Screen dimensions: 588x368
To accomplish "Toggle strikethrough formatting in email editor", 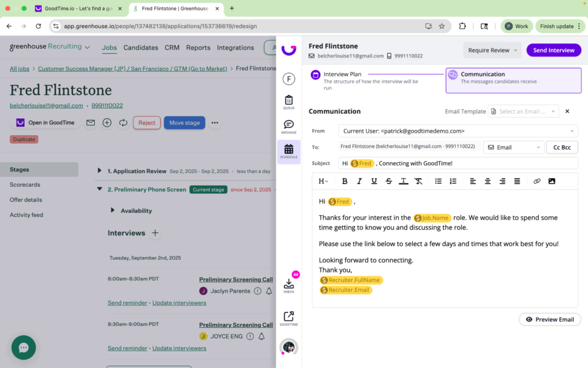I will click(x=389, y=181).
